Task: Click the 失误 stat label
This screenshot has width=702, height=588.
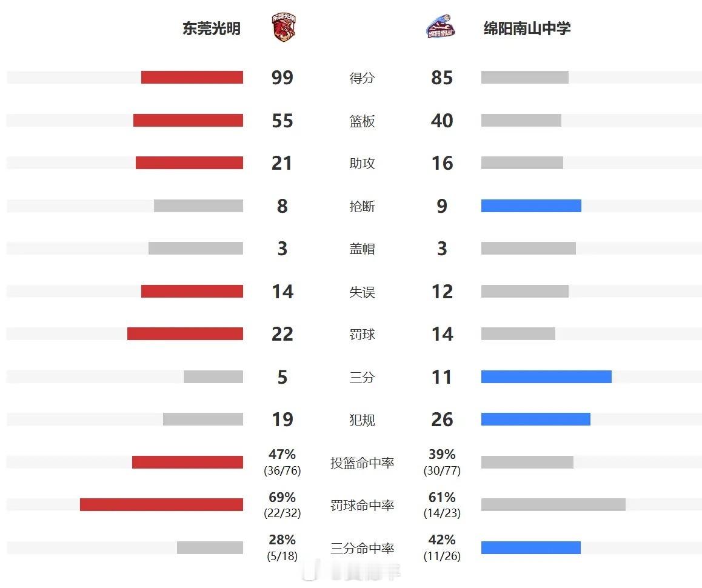Action: [x=362, y=292]
